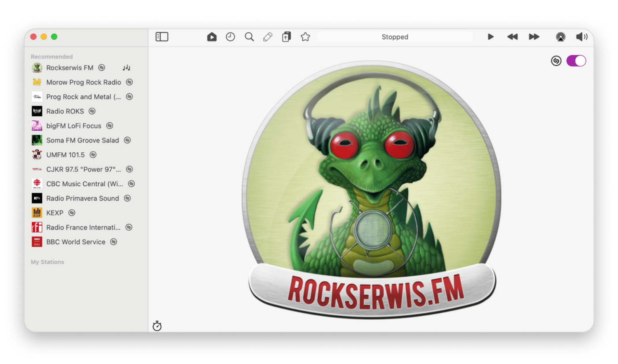Turn off the purple Shazam toggle switch

(576, 61)
